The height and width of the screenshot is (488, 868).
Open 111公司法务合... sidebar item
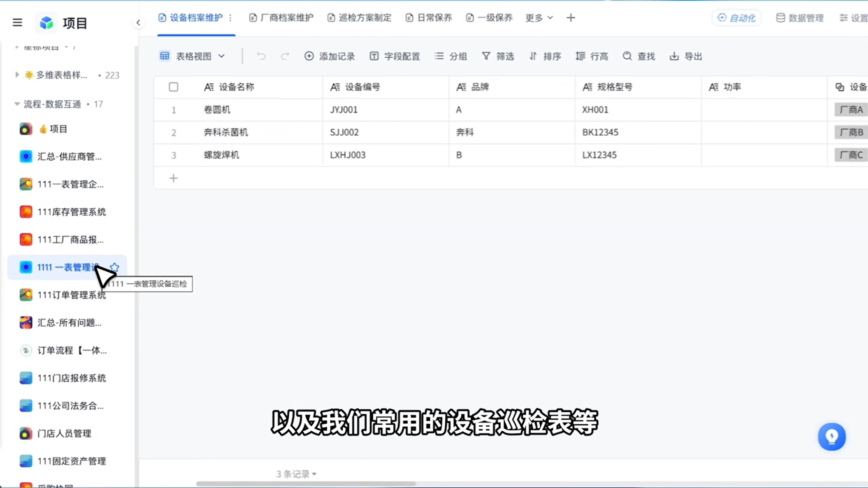pyautogui.click(x=67, y=406)
